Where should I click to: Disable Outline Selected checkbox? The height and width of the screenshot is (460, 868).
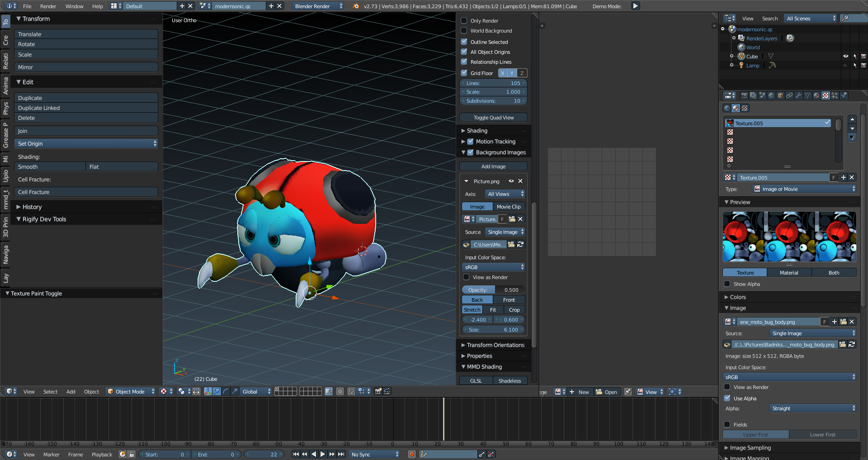tap(464, 42)
